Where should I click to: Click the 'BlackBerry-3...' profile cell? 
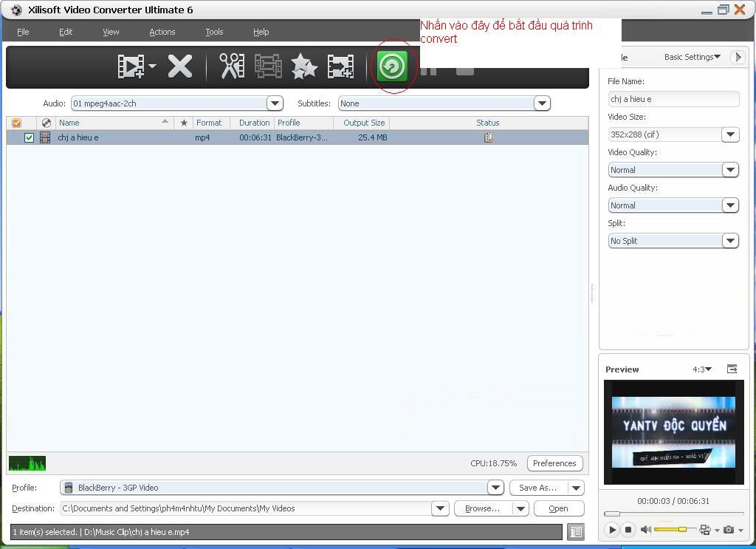tap(302, 137)
